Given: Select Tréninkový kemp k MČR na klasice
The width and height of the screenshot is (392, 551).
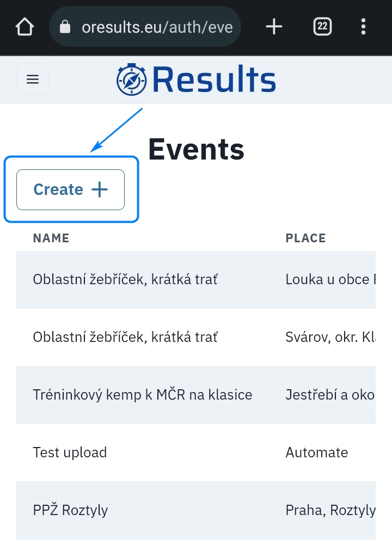Looking at the screenshot, I should (142, 395).
